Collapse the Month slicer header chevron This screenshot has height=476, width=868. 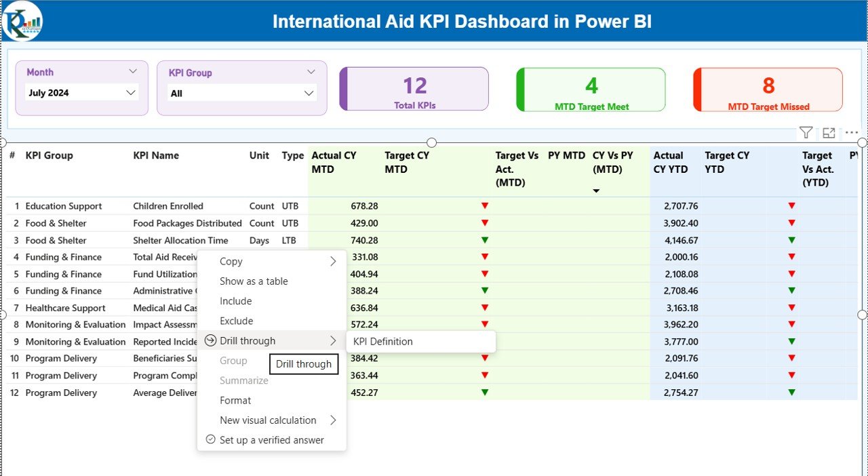[x=133, y=71]
